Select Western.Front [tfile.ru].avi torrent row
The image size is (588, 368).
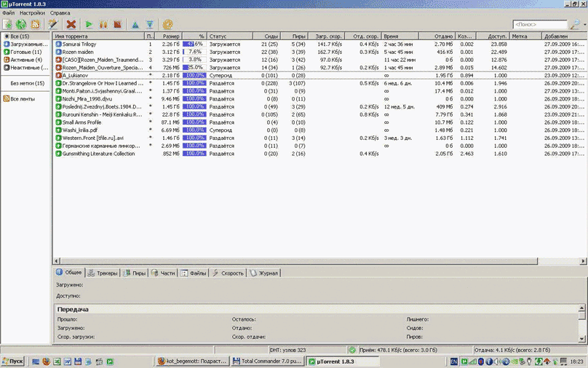[319, 138]
